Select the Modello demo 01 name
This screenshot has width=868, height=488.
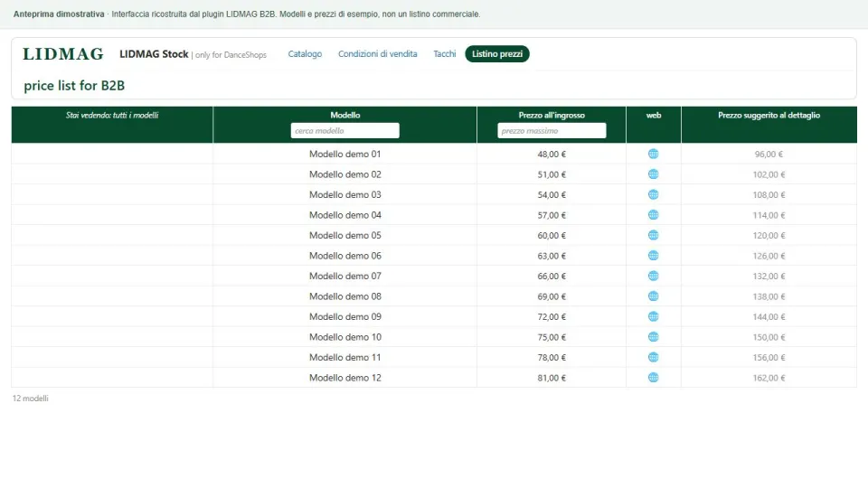[x=344, y=154]
